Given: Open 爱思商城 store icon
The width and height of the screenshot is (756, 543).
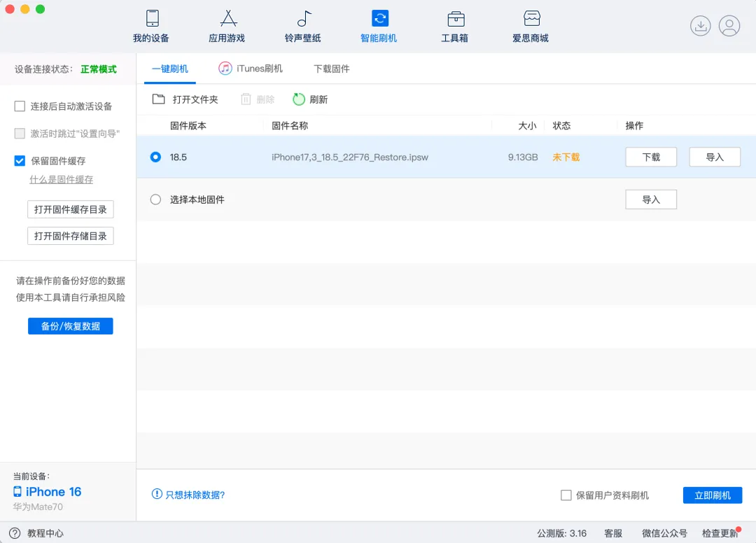Looking at the screenshot, I should (532, 18).
